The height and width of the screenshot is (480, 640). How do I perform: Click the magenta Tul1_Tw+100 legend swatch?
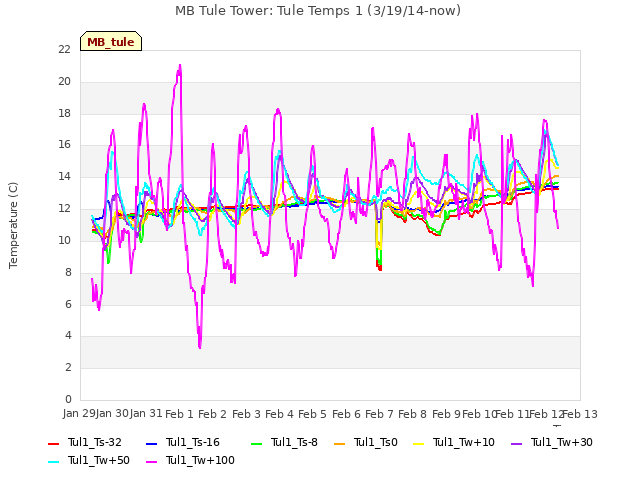[151, 461]
